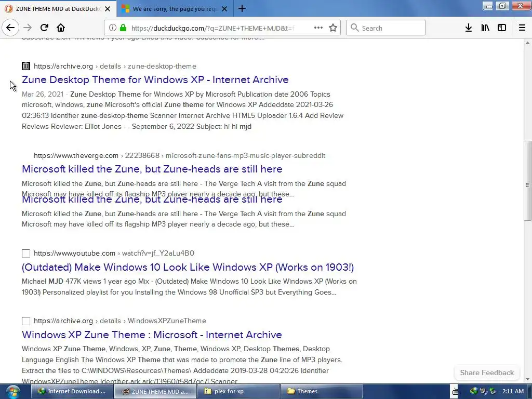Click the youtube.com watch URL
The height and width of the screenshot is (399, 532).
[114, 253]
